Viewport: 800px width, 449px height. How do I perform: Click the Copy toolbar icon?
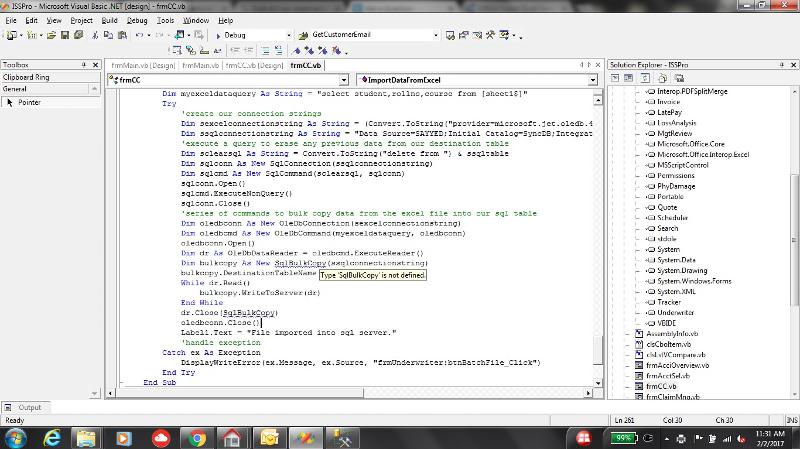coord(108,35)
